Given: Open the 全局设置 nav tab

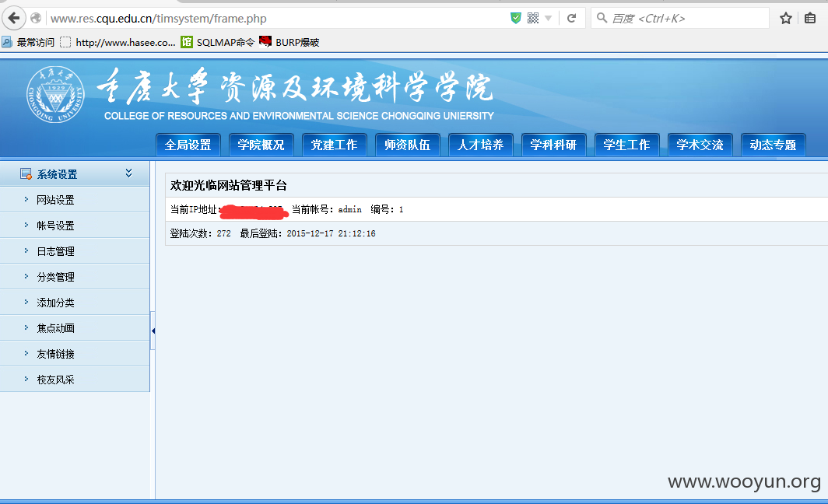Looking at the screenshot, I should [188, 145].
